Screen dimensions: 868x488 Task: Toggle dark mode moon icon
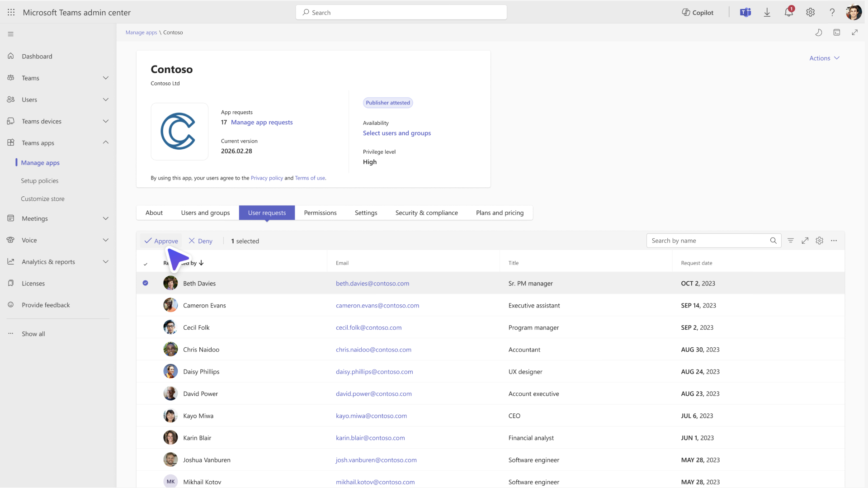click(x=819, y=33)
